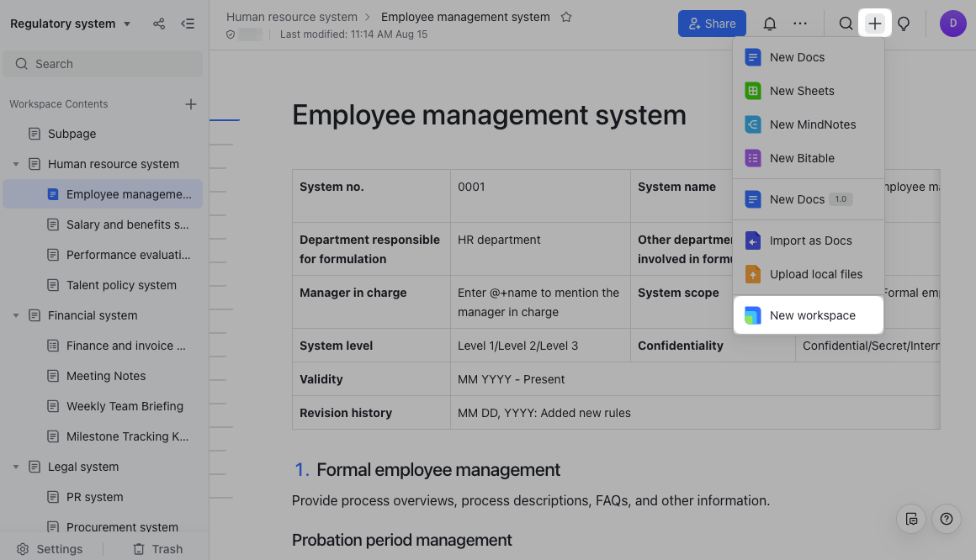Screen dimensions: 976x560
Task: Open the search magnifier in top bar
Action: pyautogui.click(x=846, y=24)
